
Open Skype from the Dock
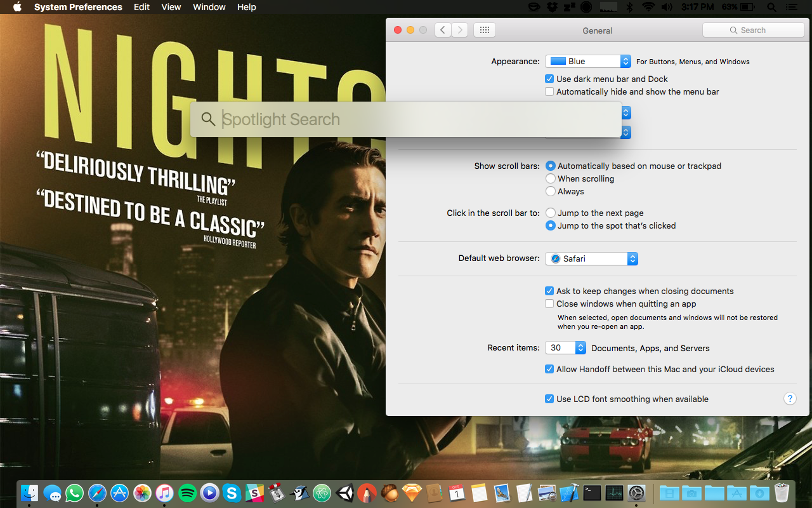tap(232, 493)
